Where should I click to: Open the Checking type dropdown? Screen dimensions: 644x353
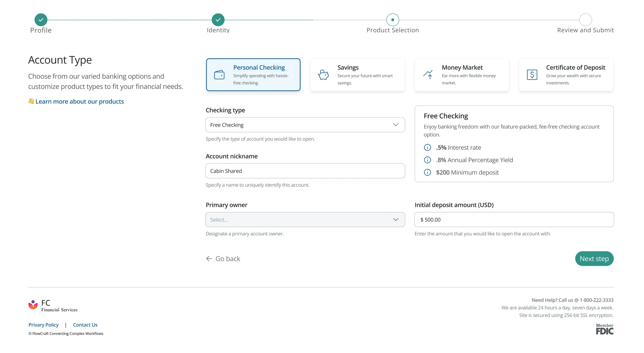coord(305,125)
